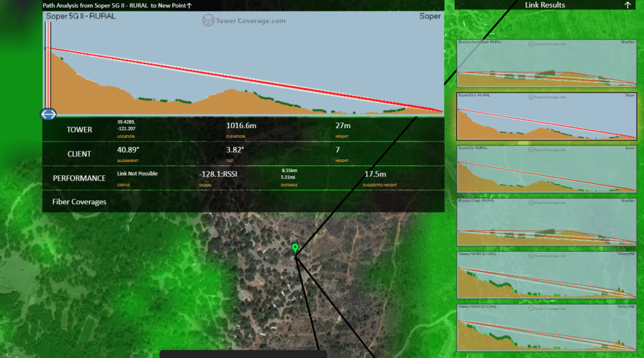Image resolution: width=644 pixels, height=358 pixels.
Task: Open the Bluebird Omni - RURAL link thumbnail
Action: point(547,222)
